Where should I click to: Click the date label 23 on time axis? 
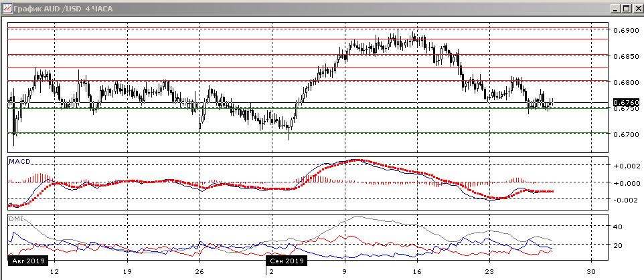click(489, 271)
